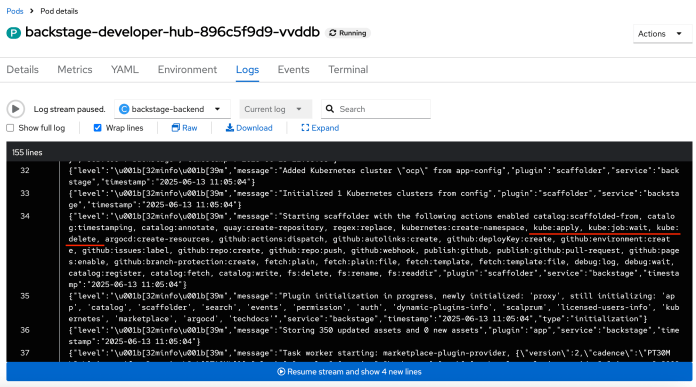Viewport: 696px width, 387px height.
Task: Click log line number 37
Action: coord(25,353)
